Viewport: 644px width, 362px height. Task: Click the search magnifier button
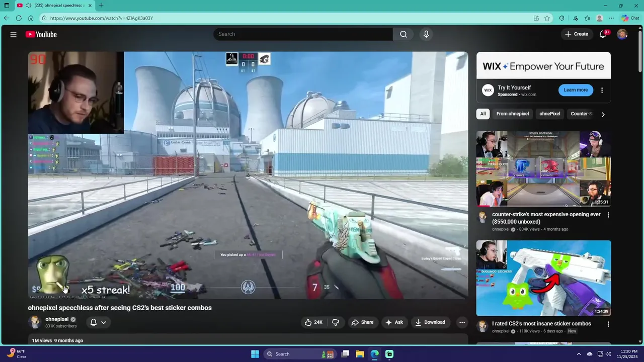click(404, 34)
